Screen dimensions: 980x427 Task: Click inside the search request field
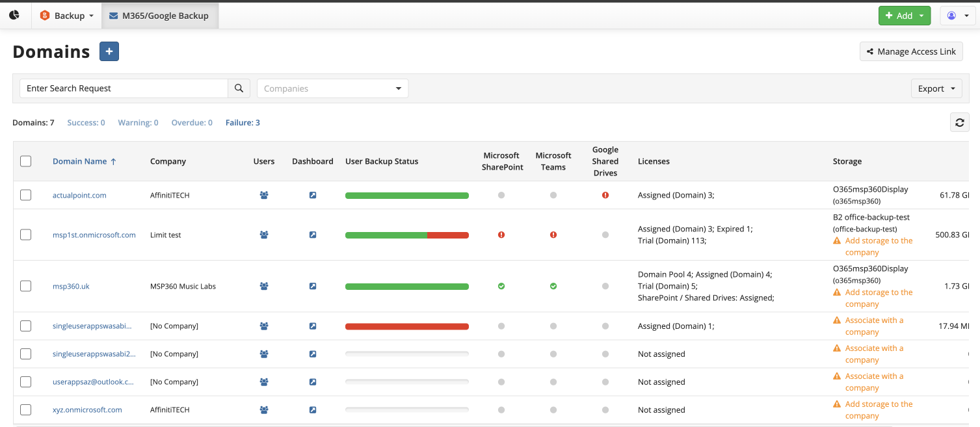[124, 88]
